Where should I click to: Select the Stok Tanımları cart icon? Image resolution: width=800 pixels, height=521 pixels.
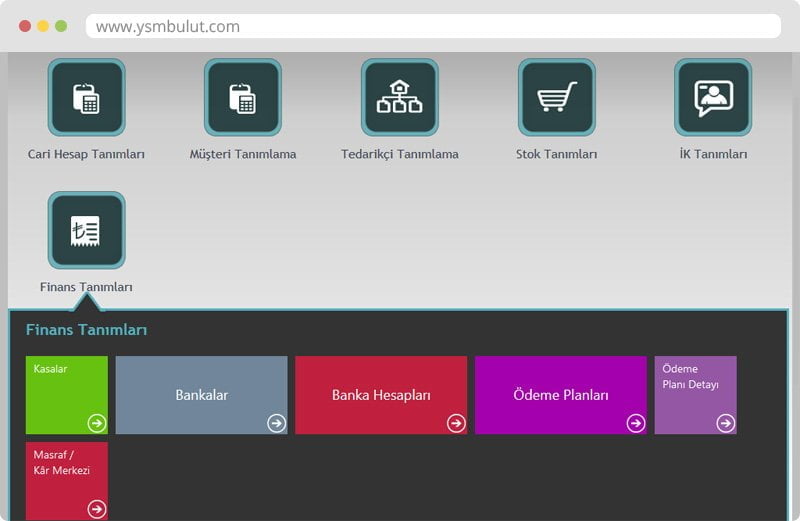point(557,97)
